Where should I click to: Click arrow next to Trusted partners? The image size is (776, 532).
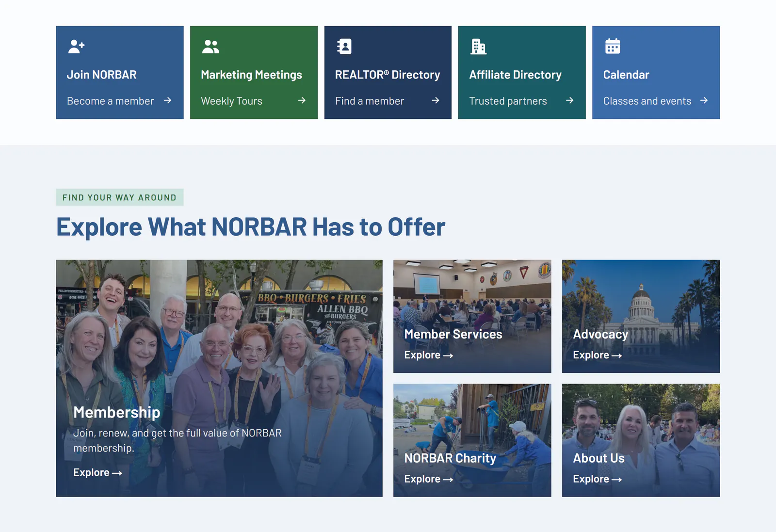[x=570, y=100]
